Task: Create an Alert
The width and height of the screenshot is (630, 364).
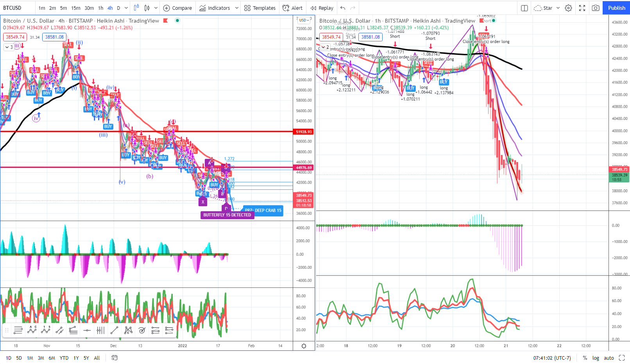Action: (292, 8)
